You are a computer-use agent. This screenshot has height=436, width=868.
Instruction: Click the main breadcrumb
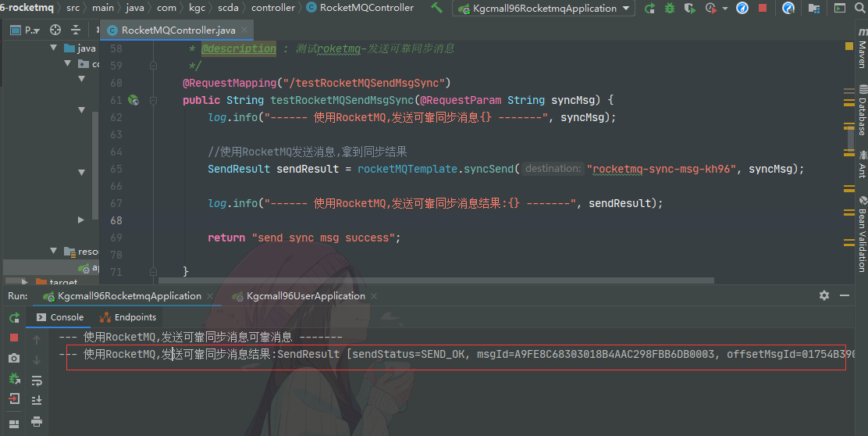103,8
